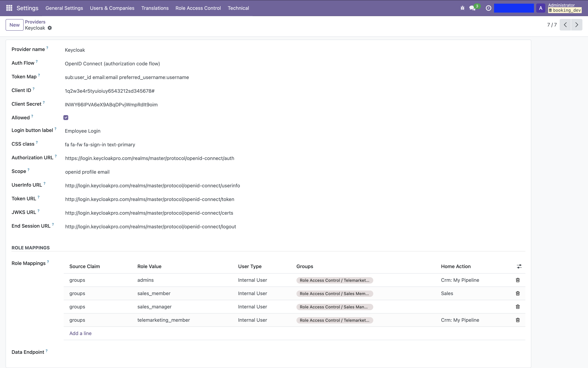This screenshot has width=588, height=368.
Task: Edit the Authorization URL field
Action: (295, 158)
